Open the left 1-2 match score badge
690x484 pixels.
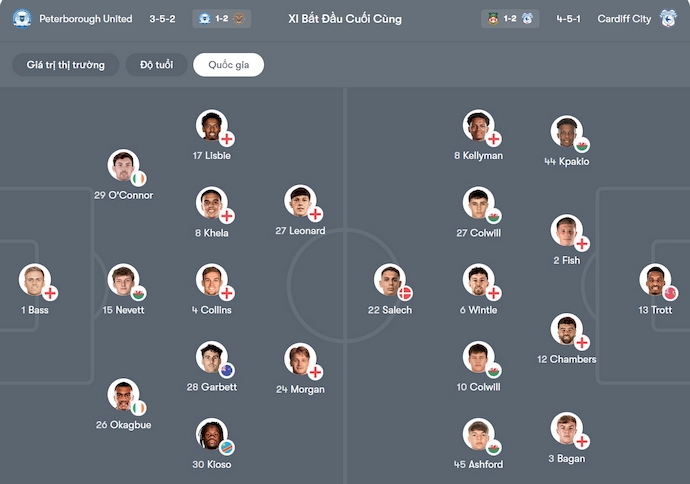tap(224, 19)
